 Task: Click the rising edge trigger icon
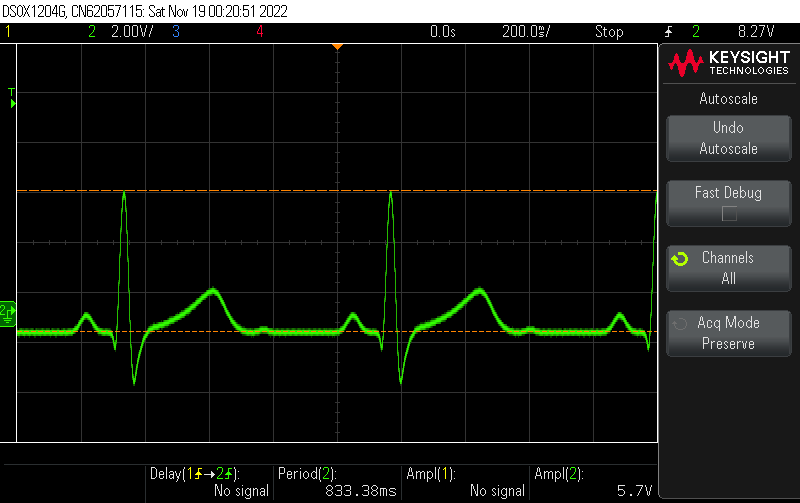coord(668,32)
